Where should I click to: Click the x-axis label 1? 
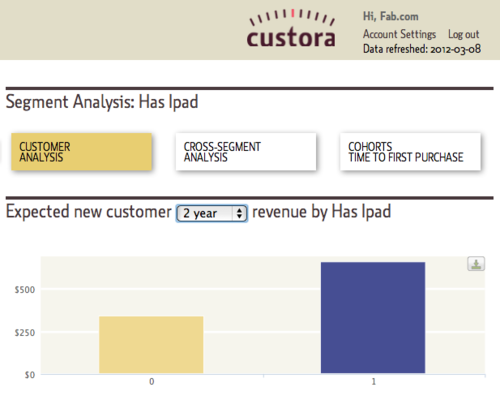(374, 382)
